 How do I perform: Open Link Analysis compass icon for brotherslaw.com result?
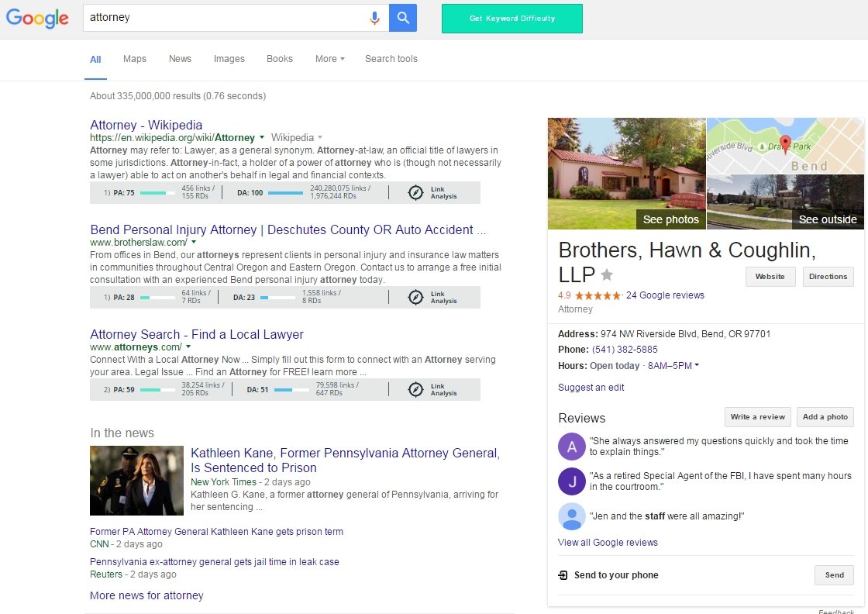[415, 298]
